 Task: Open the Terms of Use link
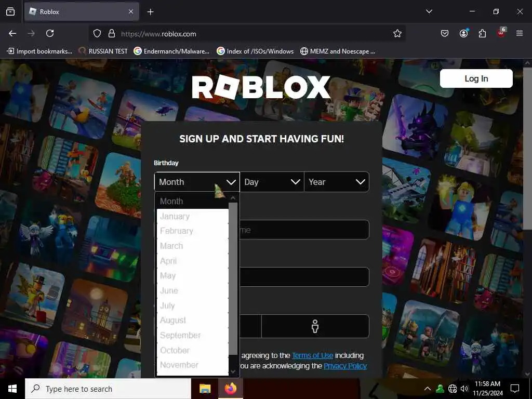click(312, 355)
